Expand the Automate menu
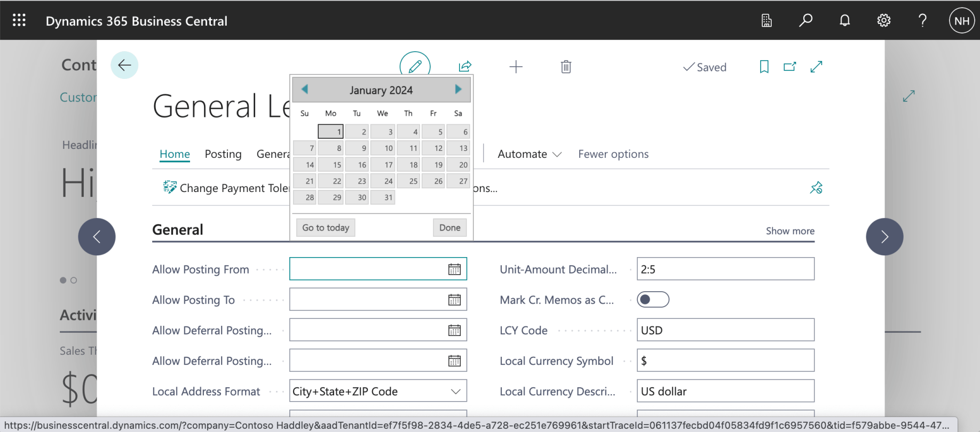The width and height of the screenshot is (980, 432). pos(529,154)
